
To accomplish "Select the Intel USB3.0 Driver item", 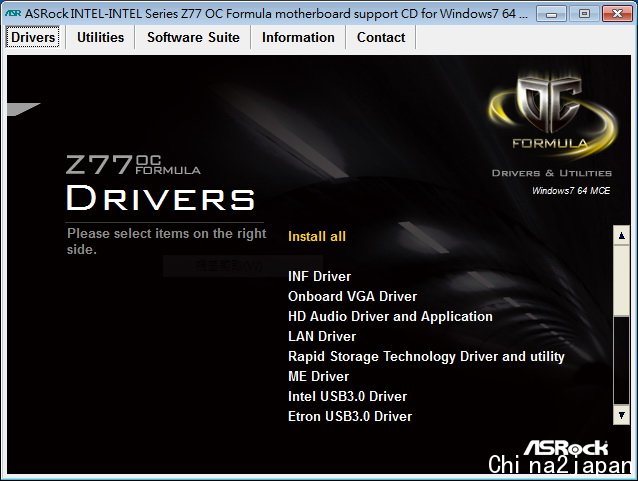I will pos(347,396).
